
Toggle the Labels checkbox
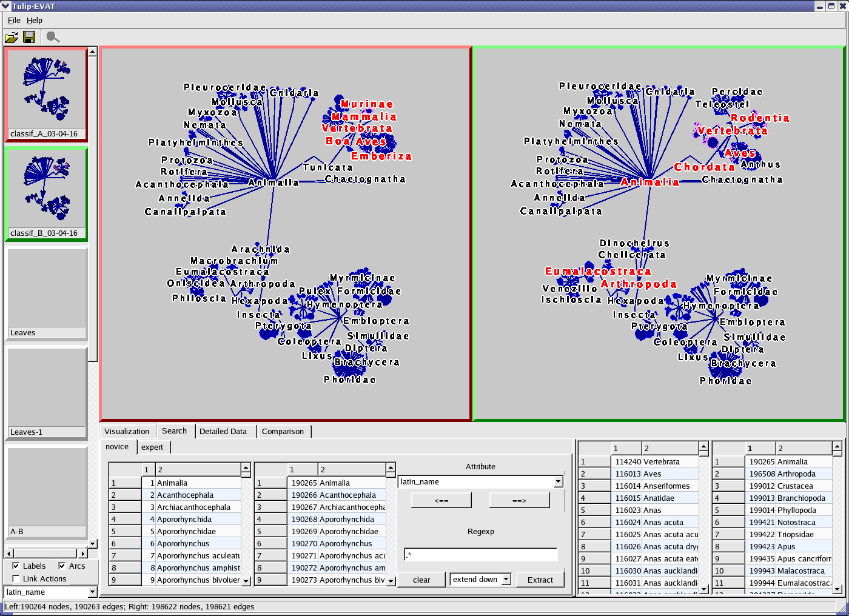[x=16, y=566]
